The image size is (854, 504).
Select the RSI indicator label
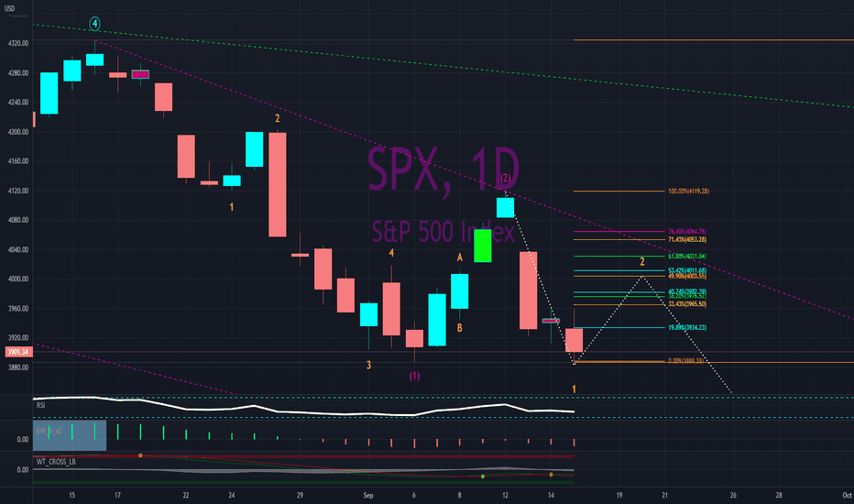[41, 405]
